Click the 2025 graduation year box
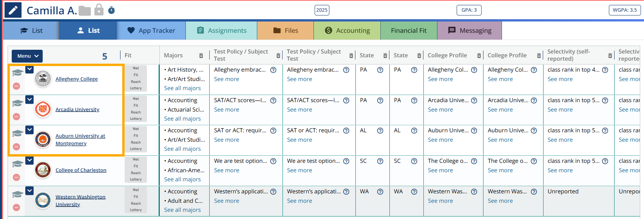This screenshot has width=644, height=219. pos(322,10)
